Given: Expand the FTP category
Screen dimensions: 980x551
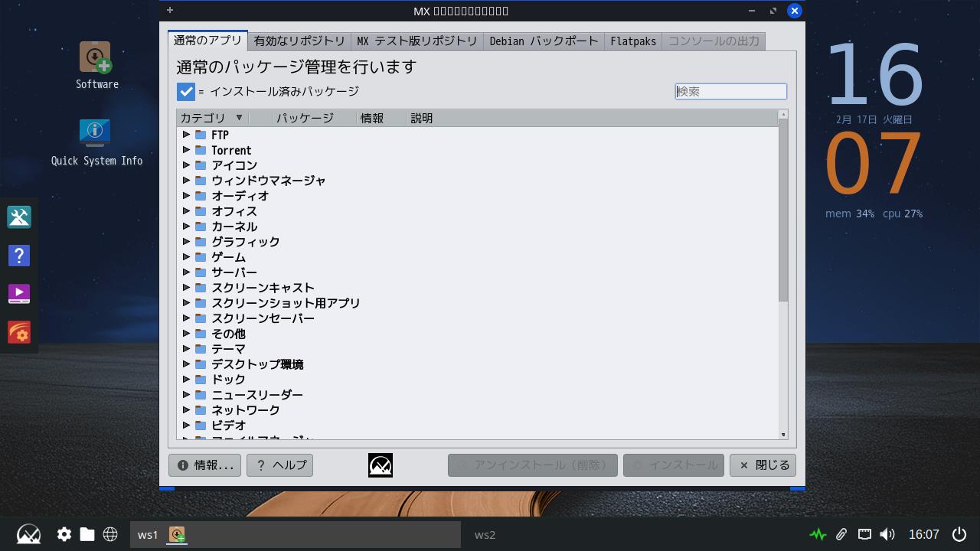Looking at the screenshot, I should [x=186, y=135].
